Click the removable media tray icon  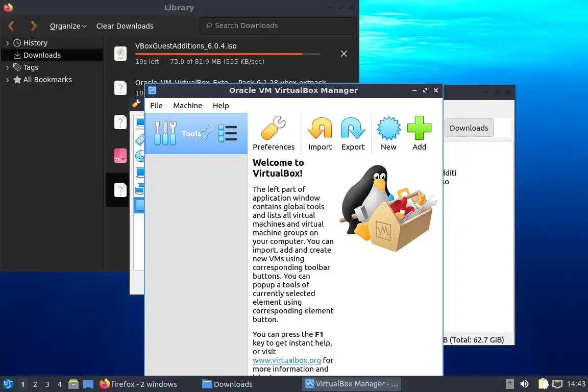509,384
